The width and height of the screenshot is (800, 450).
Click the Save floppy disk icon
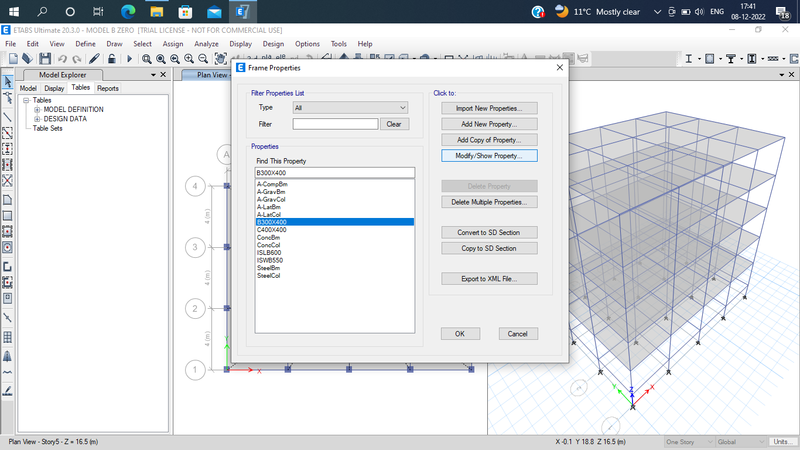coord(45,59)
